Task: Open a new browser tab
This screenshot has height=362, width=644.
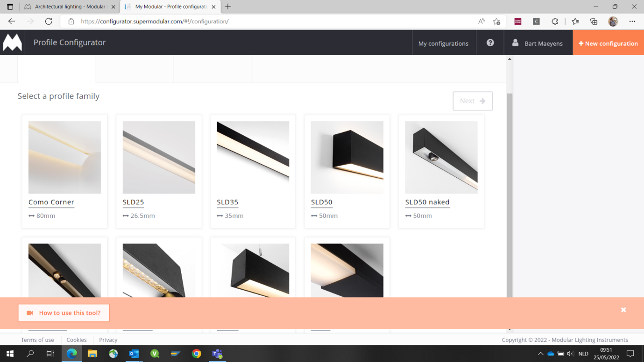Action: 228,7
